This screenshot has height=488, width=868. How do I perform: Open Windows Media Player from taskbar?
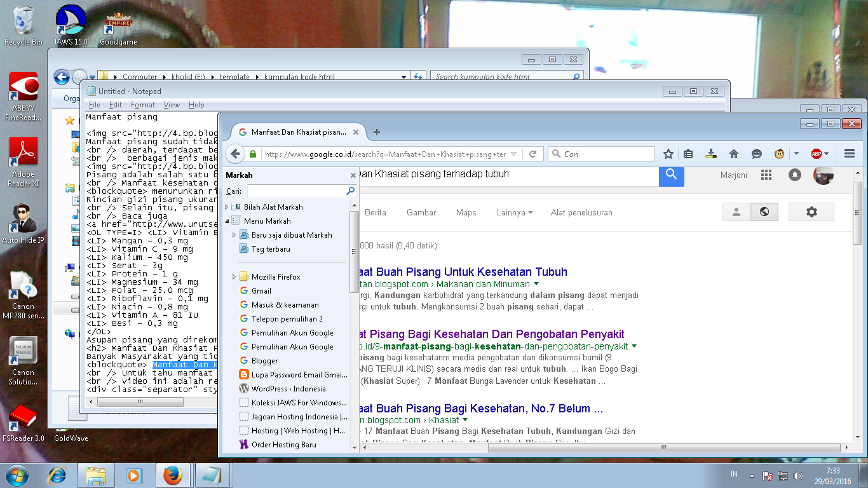[133, 475]
